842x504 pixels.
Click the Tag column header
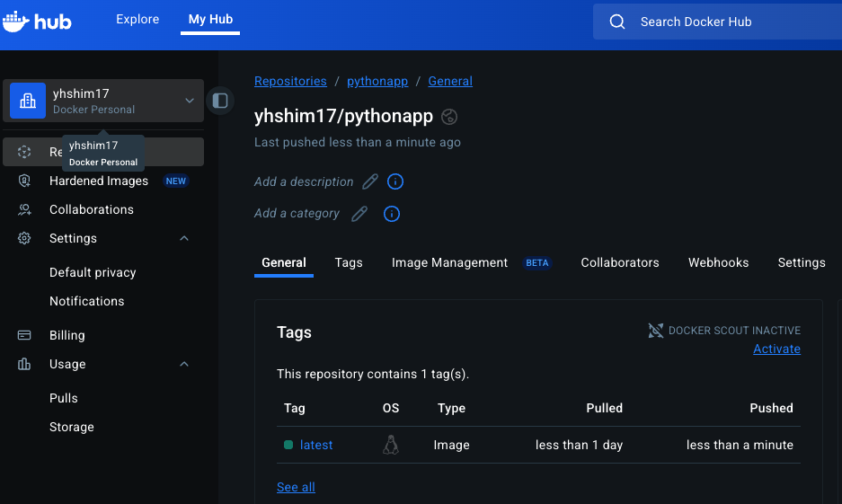click(294, 408)
